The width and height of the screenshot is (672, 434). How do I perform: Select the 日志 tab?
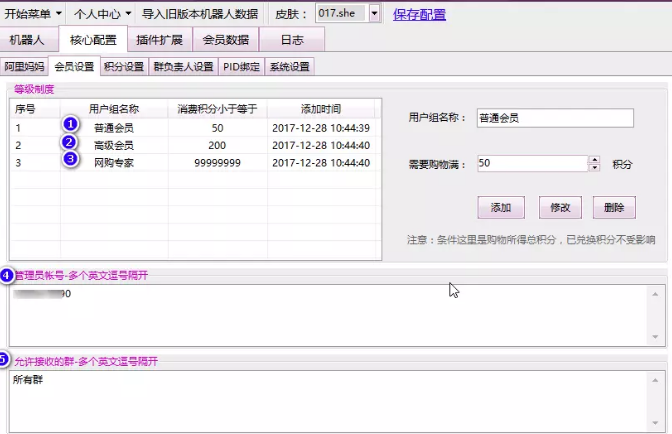[293, 40]
